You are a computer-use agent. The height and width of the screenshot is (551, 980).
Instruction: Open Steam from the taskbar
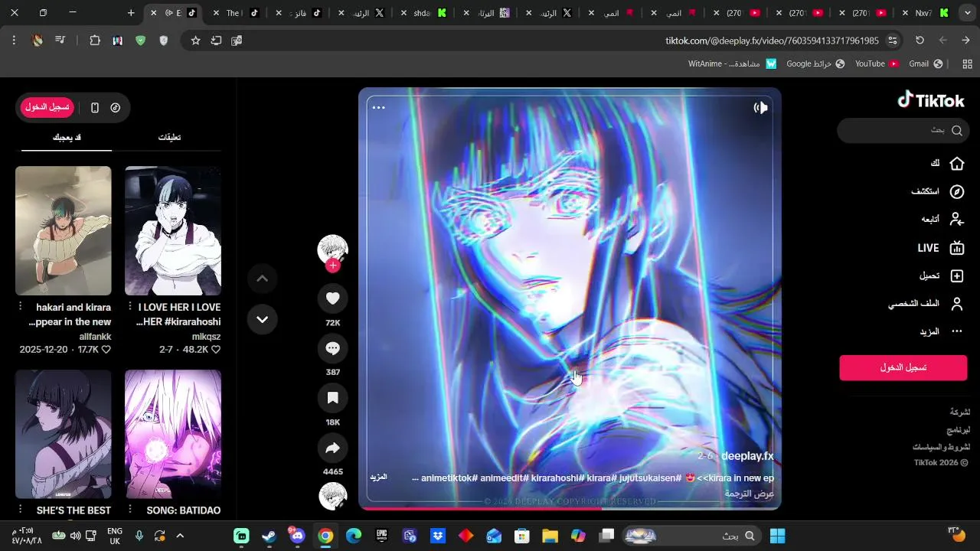[x=269, y=536]
